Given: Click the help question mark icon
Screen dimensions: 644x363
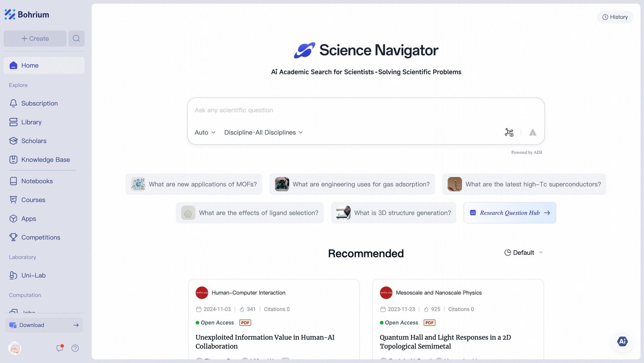Looking at the screenshot, I should 75,348.
